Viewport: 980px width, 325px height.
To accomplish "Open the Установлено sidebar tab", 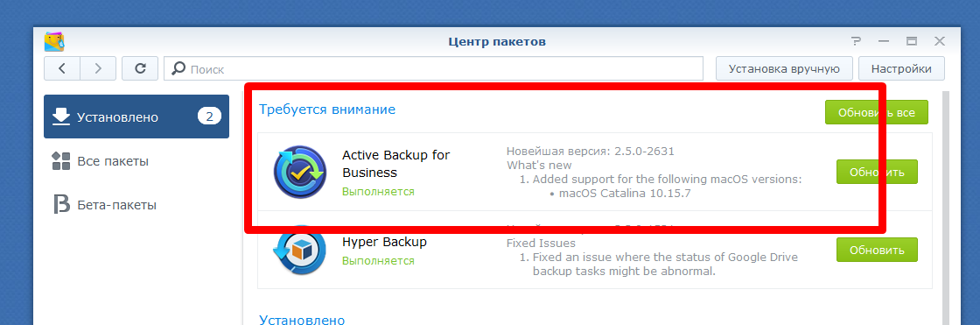I will (x=136, y=117).
